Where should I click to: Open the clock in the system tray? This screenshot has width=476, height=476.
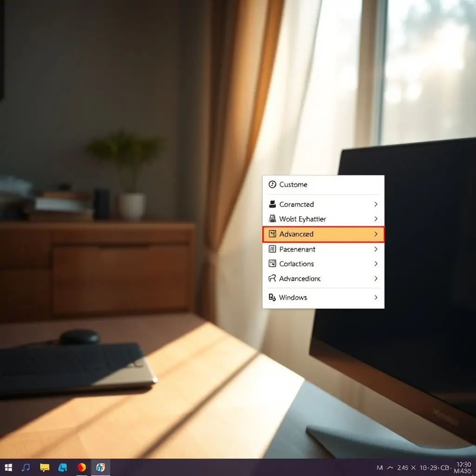click(464, 467)
